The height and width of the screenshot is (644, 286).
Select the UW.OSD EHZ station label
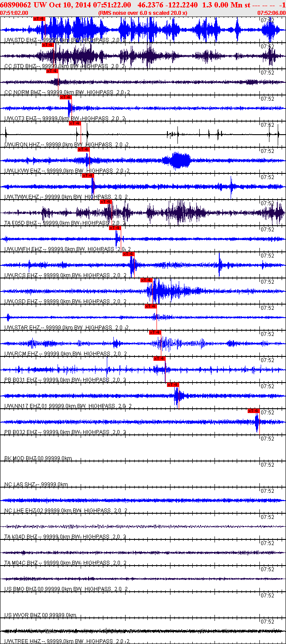coord(21,302)
